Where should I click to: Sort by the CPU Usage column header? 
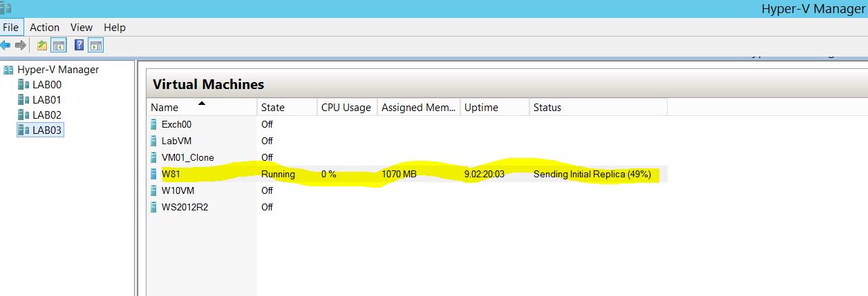tap(346, 108)
